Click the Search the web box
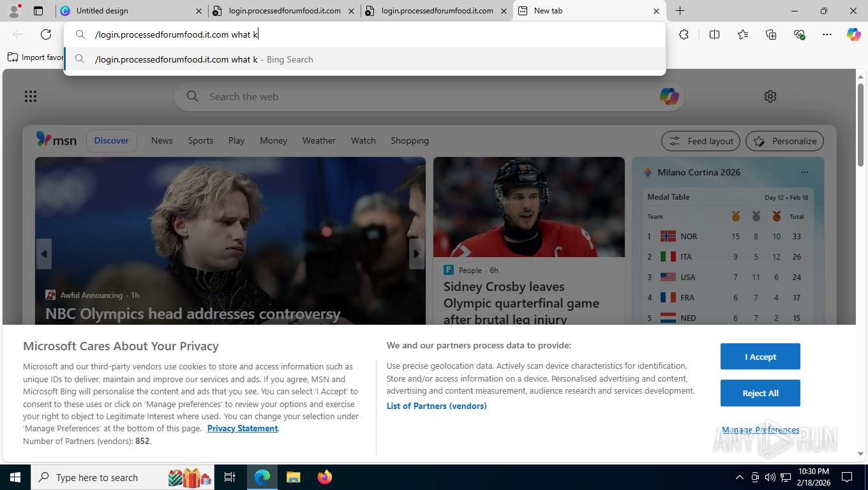This screenshot has height=490, width=868. click(429, 96)
